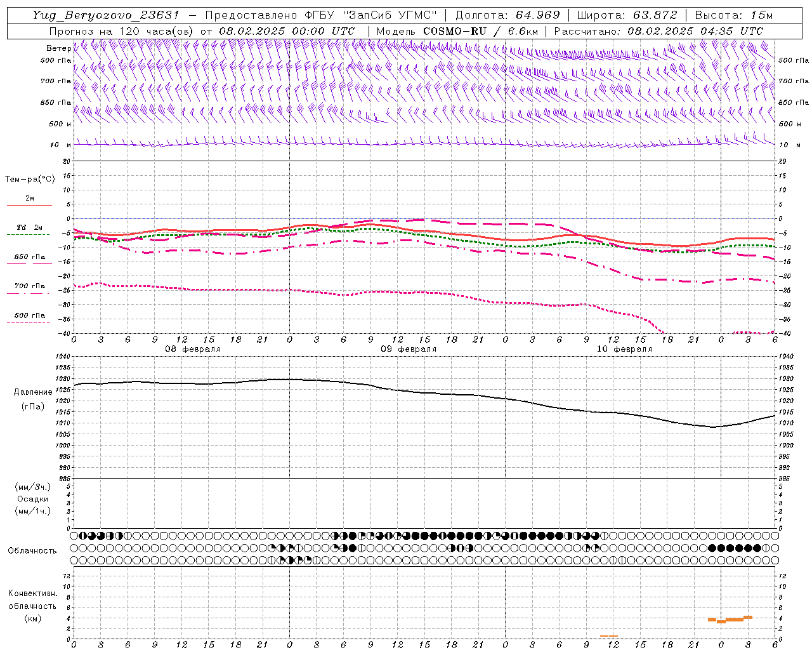The width and height of the screenshot is (812, 650).
Task: Click the black surface pressure curve
Action: (425, 394)
